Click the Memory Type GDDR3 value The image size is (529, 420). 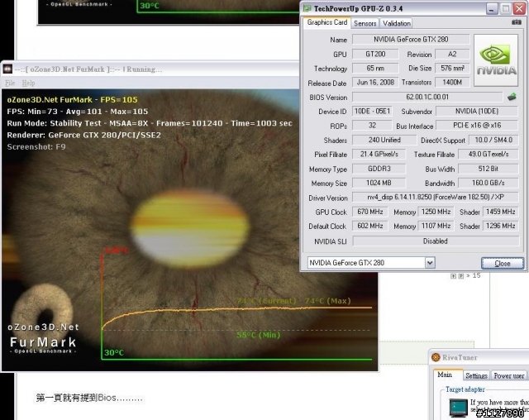pyautogui.click(x=379, y=169)
